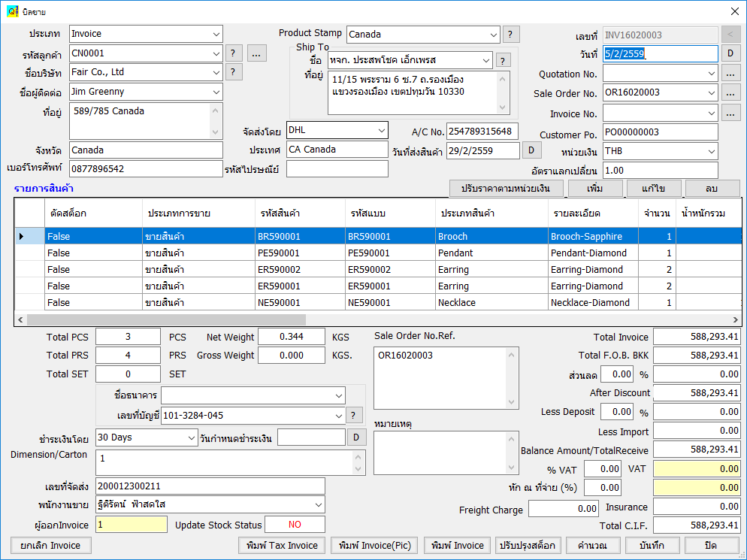The image size is (747, 560).
Task: Click the '<' previous button next to invoice number
Action: pos(730,35)
